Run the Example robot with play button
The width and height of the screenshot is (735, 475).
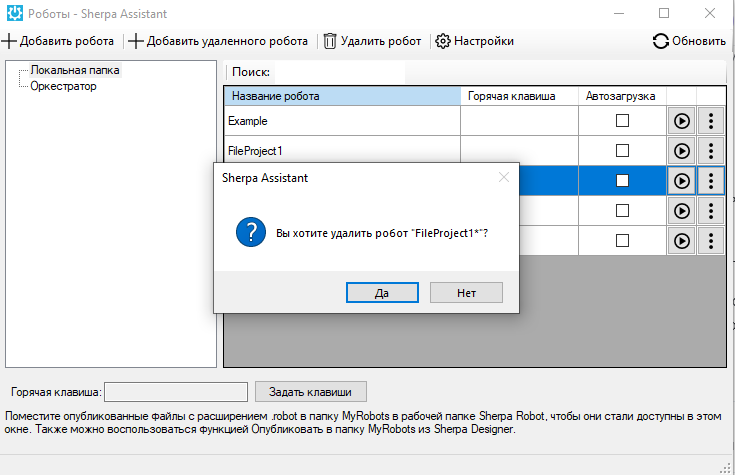point(682,121)
